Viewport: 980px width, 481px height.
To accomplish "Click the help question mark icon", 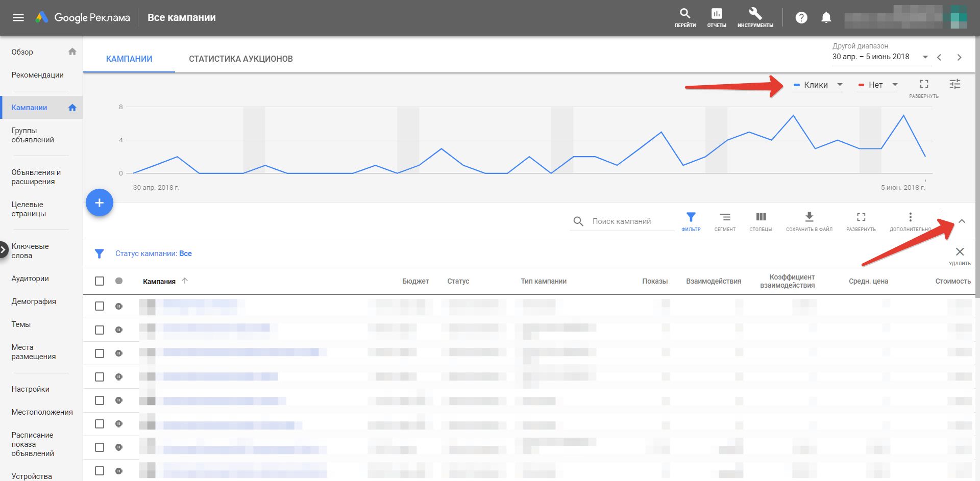I will [801, 18].
